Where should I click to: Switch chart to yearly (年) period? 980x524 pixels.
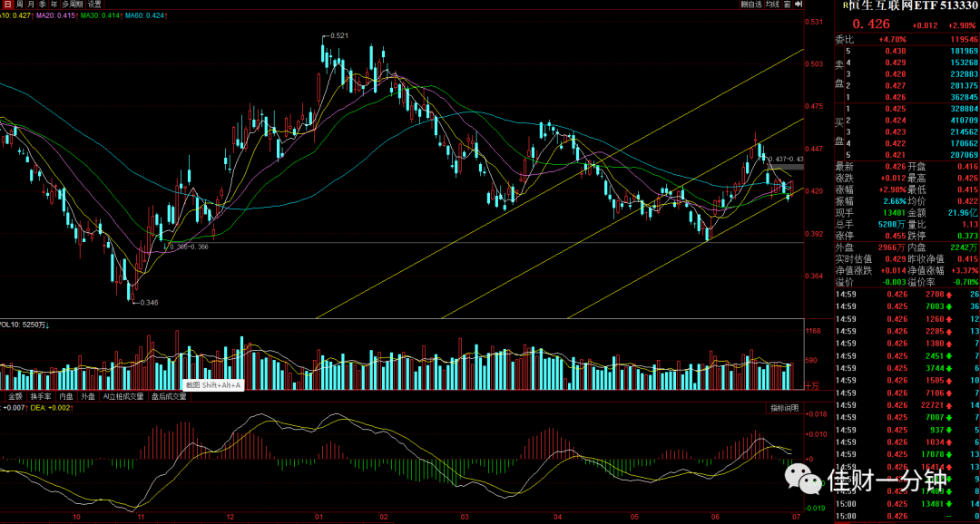point(54,4)
